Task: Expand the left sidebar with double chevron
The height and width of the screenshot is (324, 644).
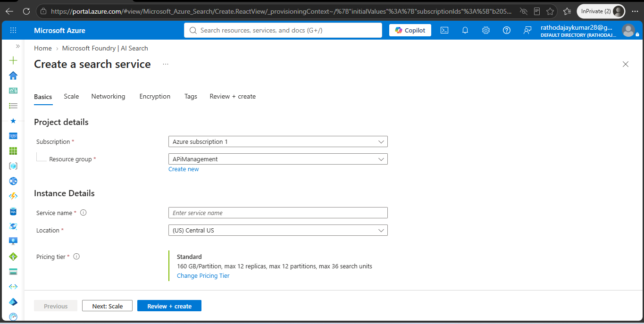Action: (18, 46)
